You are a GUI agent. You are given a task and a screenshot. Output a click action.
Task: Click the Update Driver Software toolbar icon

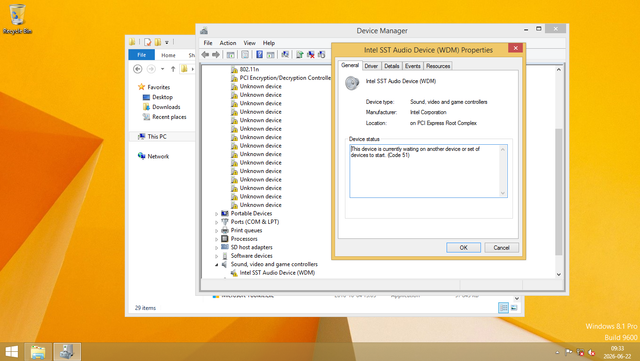300,54
